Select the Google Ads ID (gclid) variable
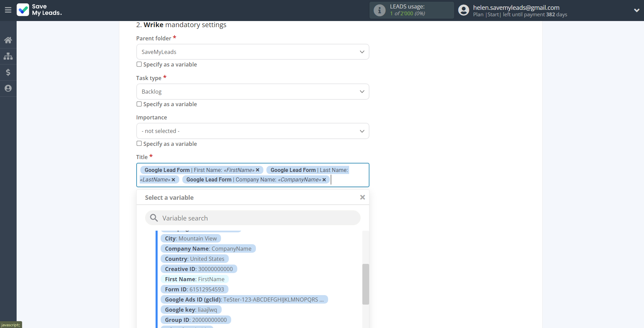This screenshot has width=644, height=328. point(244,300)
